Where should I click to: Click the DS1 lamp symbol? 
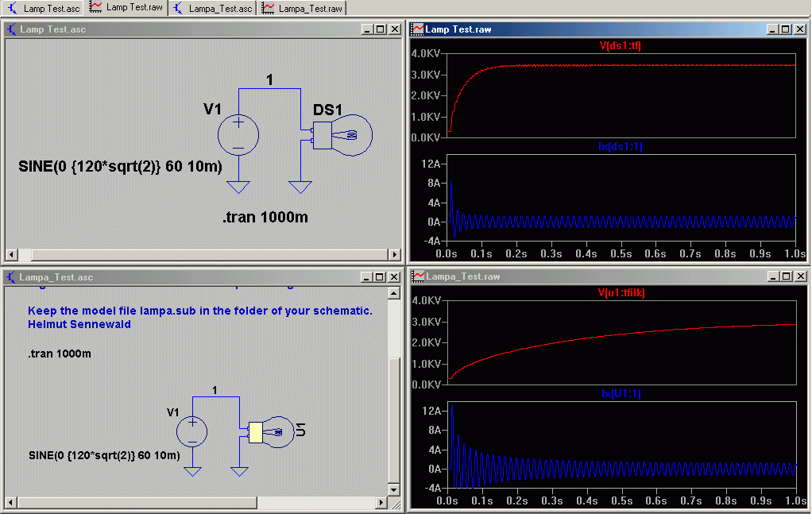[x=342, y=135]
